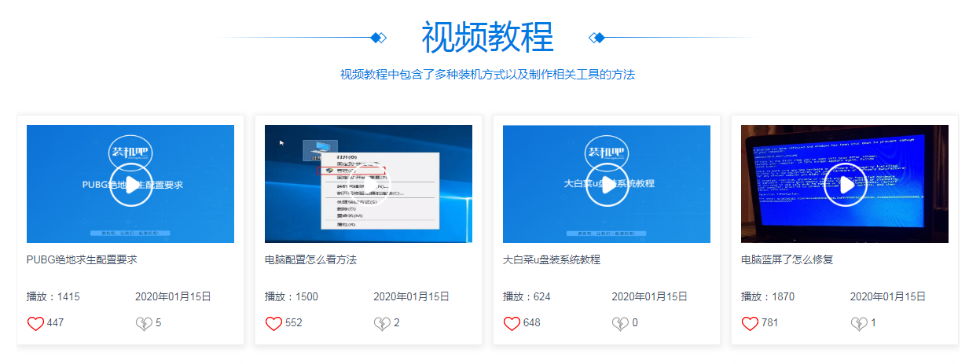Click broken heart icon under 电脑配置怎么看方法
980x364 pixels.
click(x=382, y=323)
